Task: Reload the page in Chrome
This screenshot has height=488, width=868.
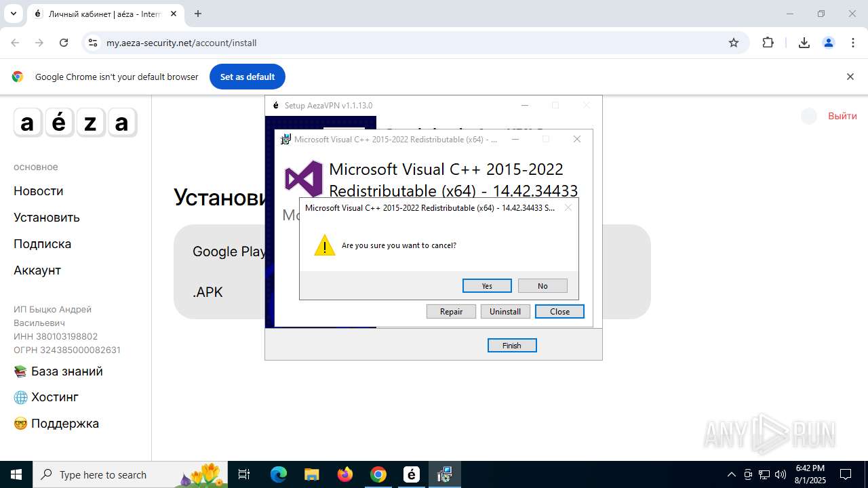Action: point(64,43)
